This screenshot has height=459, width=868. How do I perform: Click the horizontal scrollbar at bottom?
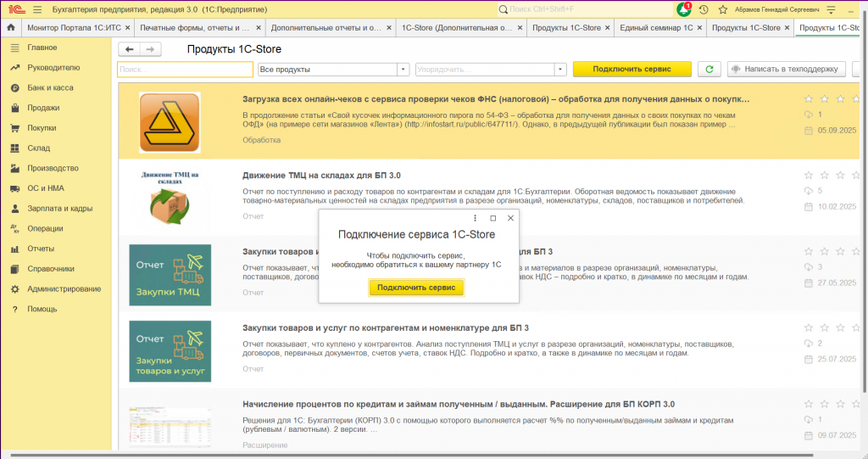click(x=413, y=455)
